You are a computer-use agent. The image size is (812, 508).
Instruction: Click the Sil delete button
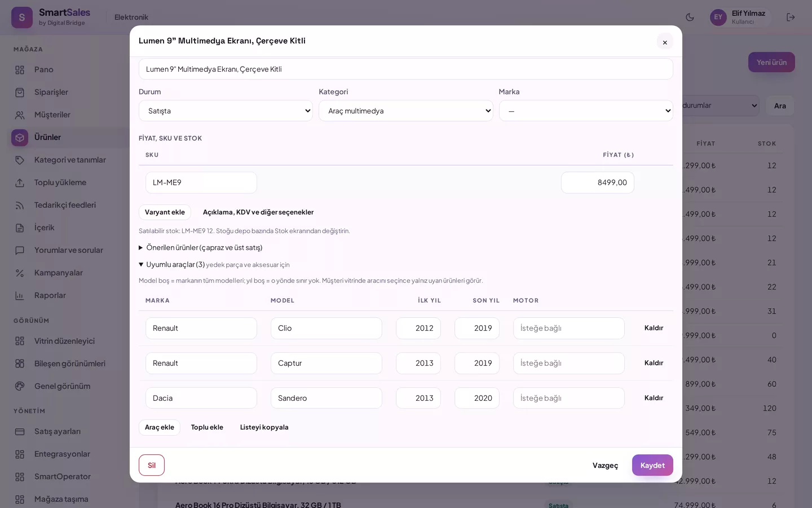coord(152,465)
